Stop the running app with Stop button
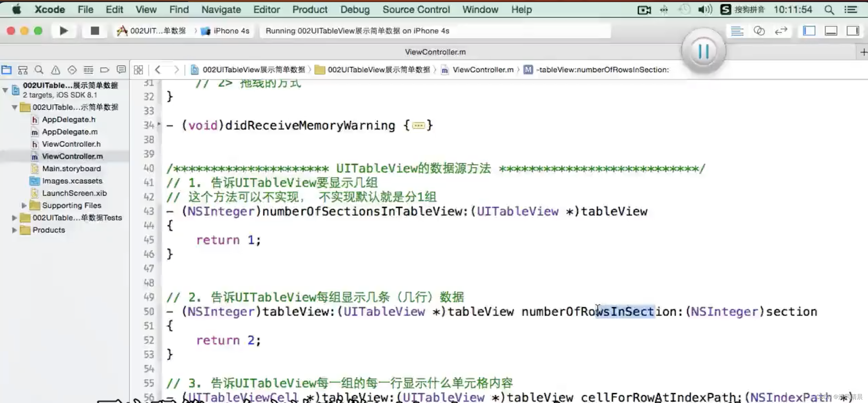Image resolution: width=868 pixels, height=403 pixels. point(95,31)
